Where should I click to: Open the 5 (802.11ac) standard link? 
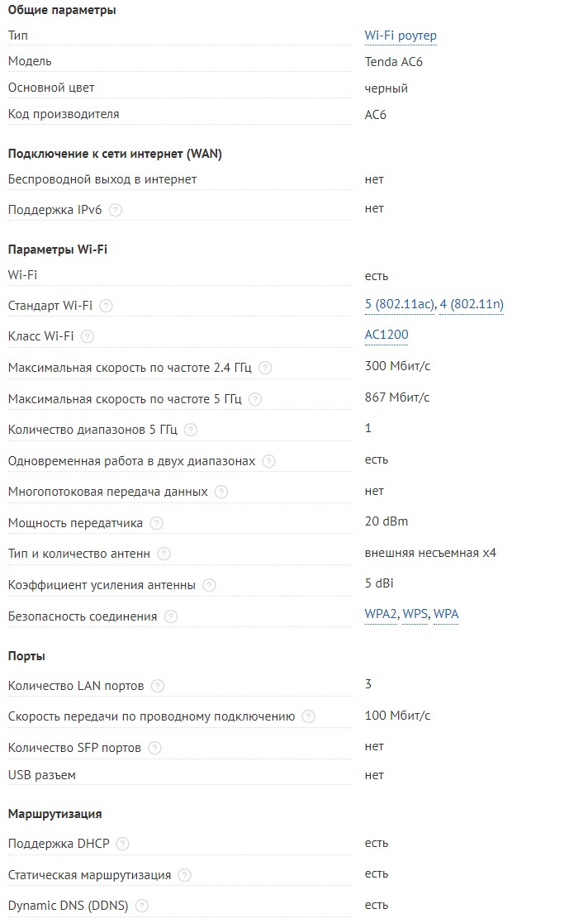point(400,304)
